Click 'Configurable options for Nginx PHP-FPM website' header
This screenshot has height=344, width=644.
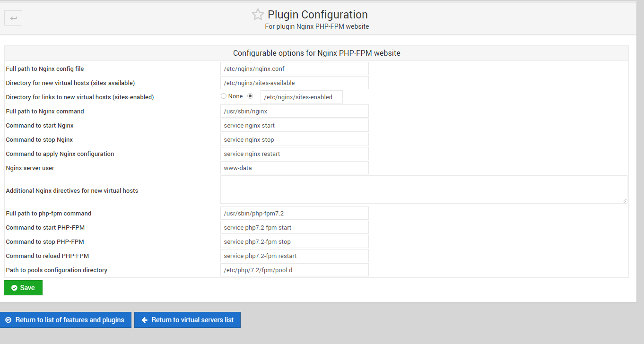[x=317, y=53]
